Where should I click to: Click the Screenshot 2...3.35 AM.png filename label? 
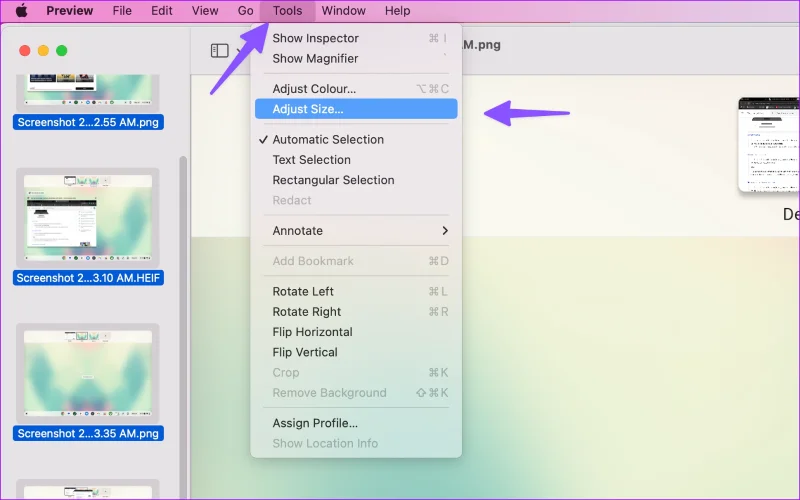coord(88,433)
